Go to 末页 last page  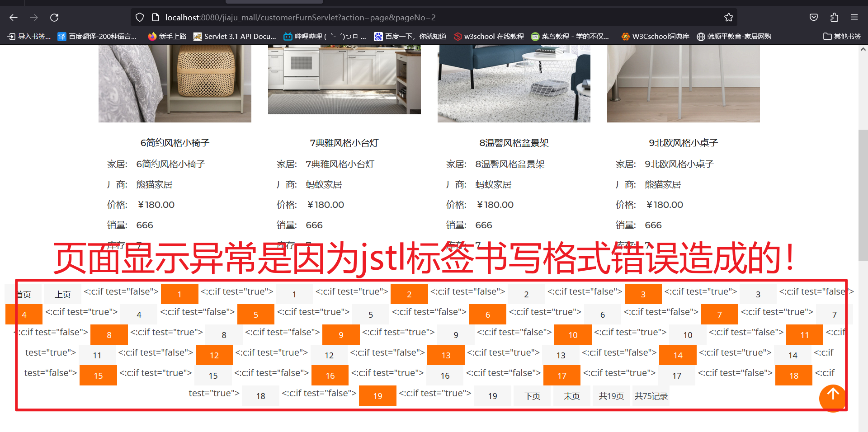coord(572,396)
